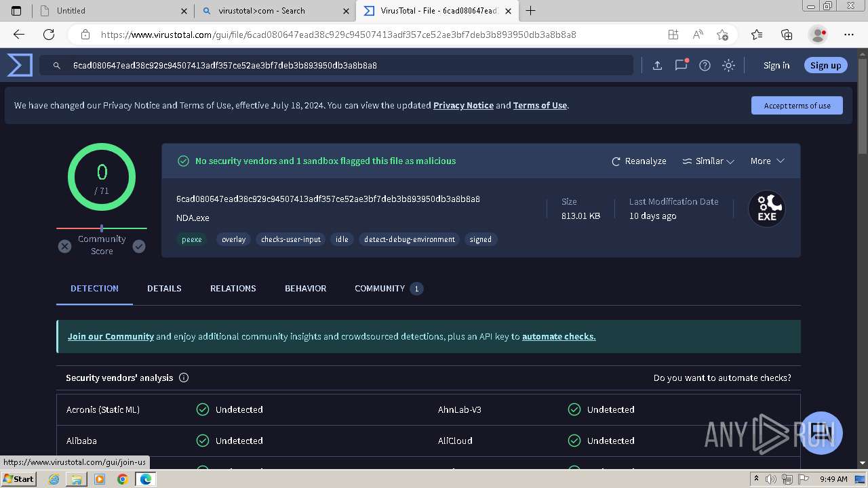Open the Privacy Notice link

pyautogui.click(x=463, y=105)
